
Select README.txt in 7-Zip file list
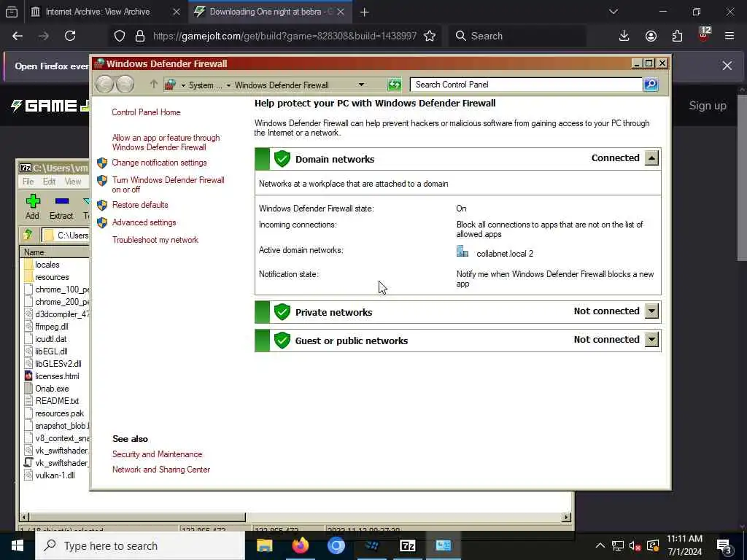[57, 401]
